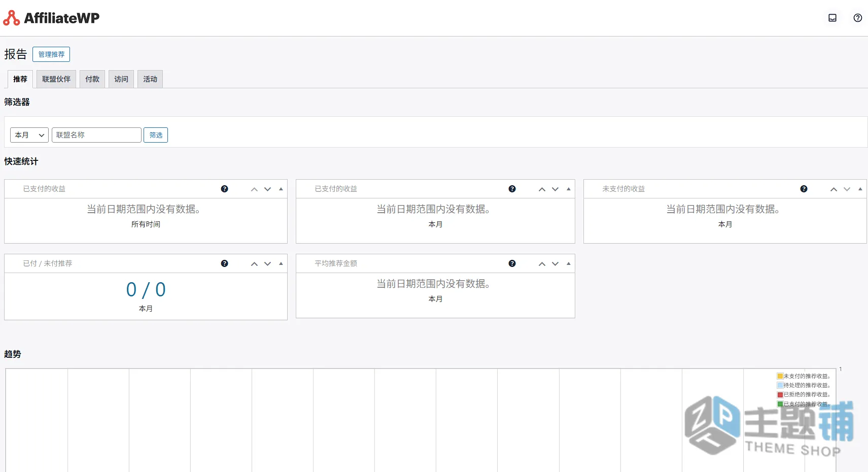Image resolution: width=868 pixels, height=472 pixels.
Task: Move all-time 已支付的收益 card down
Action: (267, 189)
